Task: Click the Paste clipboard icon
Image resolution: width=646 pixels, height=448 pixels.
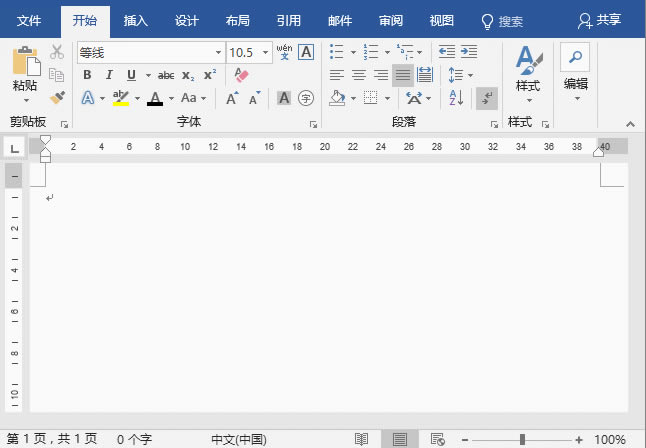Action: coord(26,61)
